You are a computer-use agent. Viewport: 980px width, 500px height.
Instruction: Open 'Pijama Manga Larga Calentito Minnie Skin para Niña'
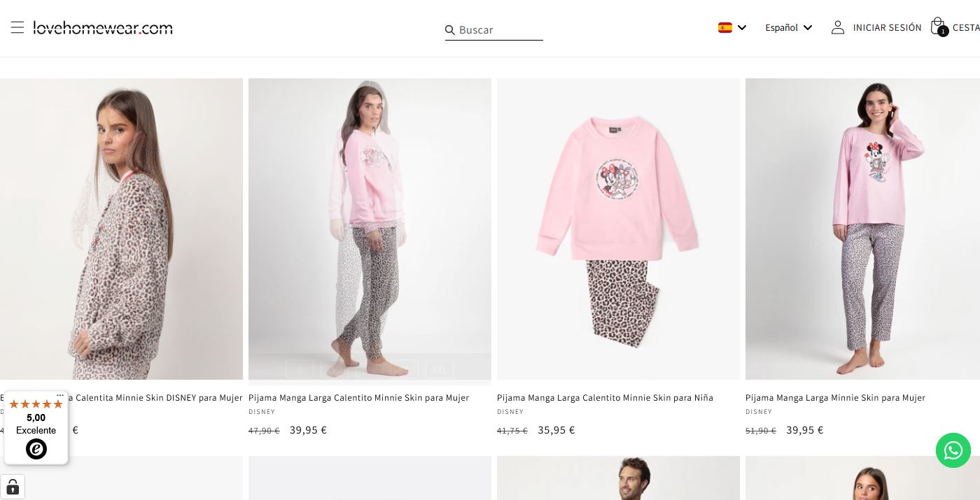coord(605,398)
